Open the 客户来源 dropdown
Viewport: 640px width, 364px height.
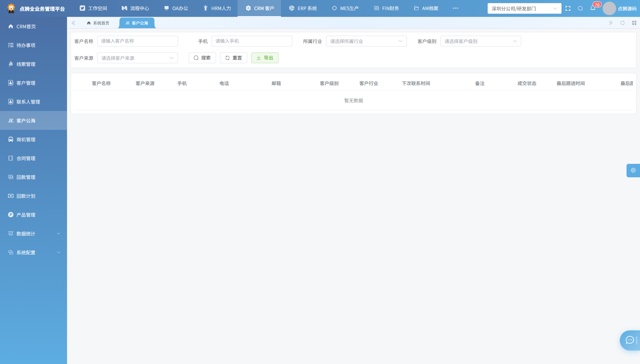coord(137,58)
